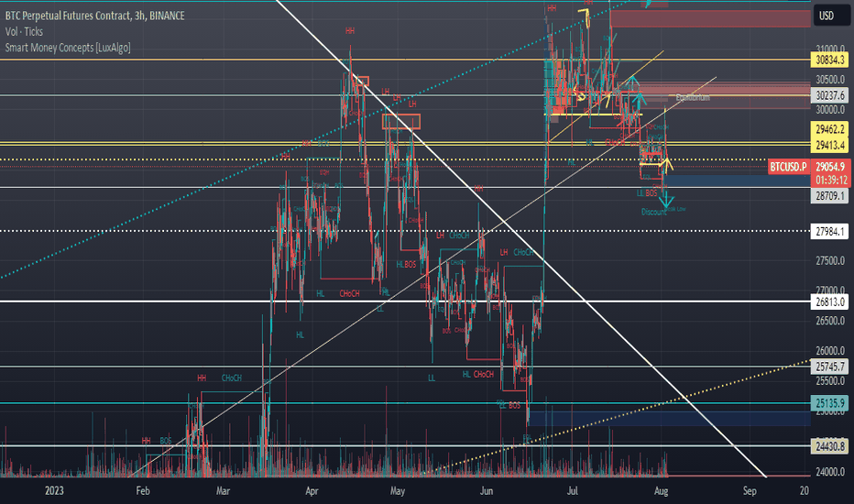Click the 31000.0 axis tick
This screenshot has width=854, height=504.
click(x=830, y=49)
